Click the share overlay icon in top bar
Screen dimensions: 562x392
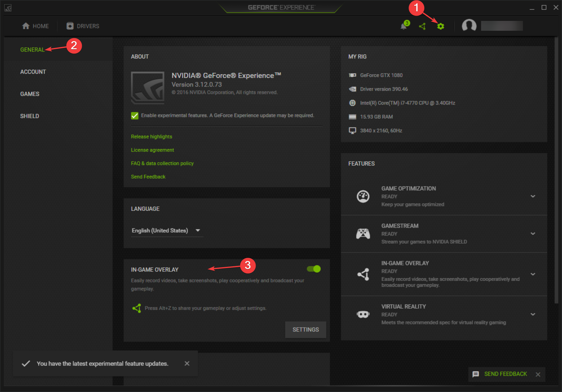(x=422, y=26)
